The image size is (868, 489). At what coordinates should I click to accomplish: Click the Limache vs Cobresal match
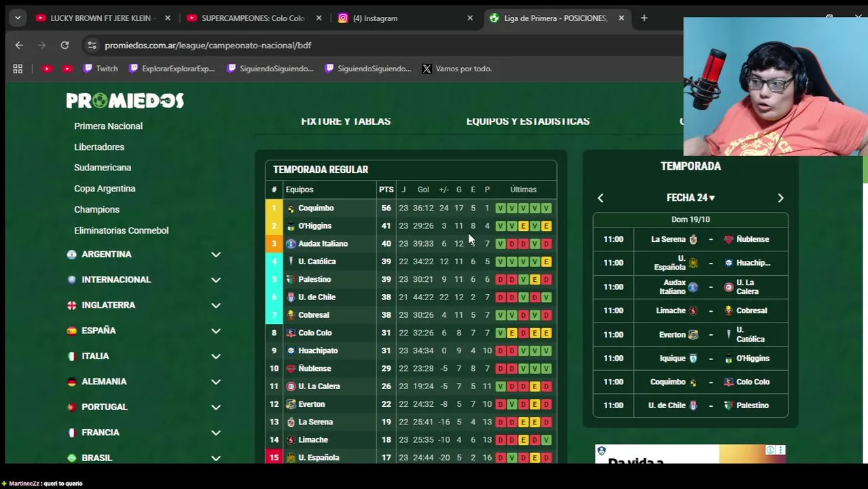(x=690, y=310)
